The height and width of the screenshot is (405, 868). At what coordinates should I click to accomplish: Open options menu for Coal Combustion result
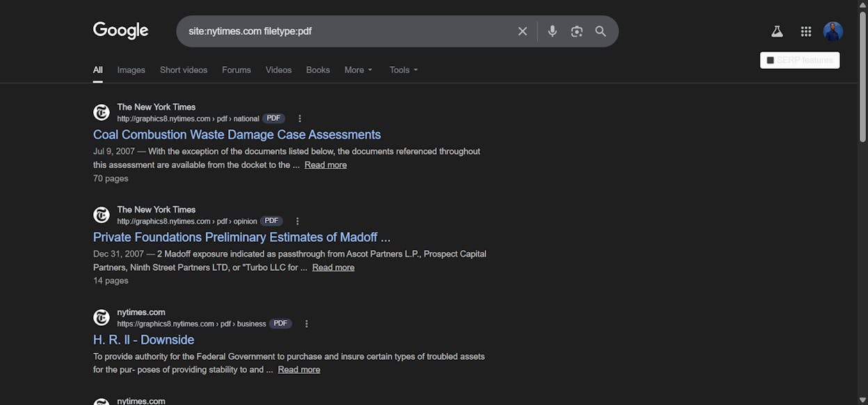pyautogui.click(x=300, y=119)
